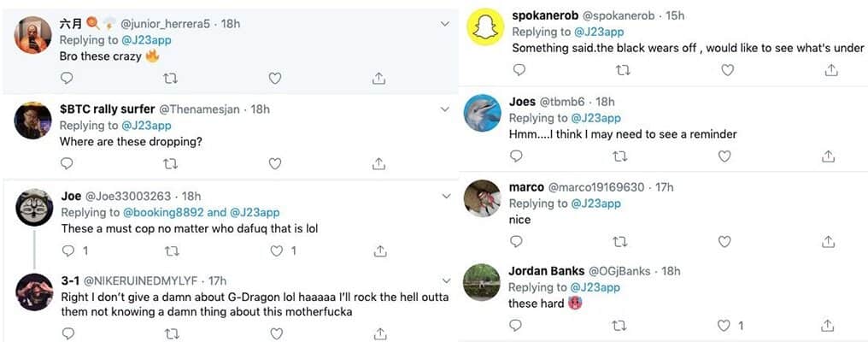This screenshot has height=342, width=868.
Task: Like Joe's "These a must cop" tweet
Action: 276,251
